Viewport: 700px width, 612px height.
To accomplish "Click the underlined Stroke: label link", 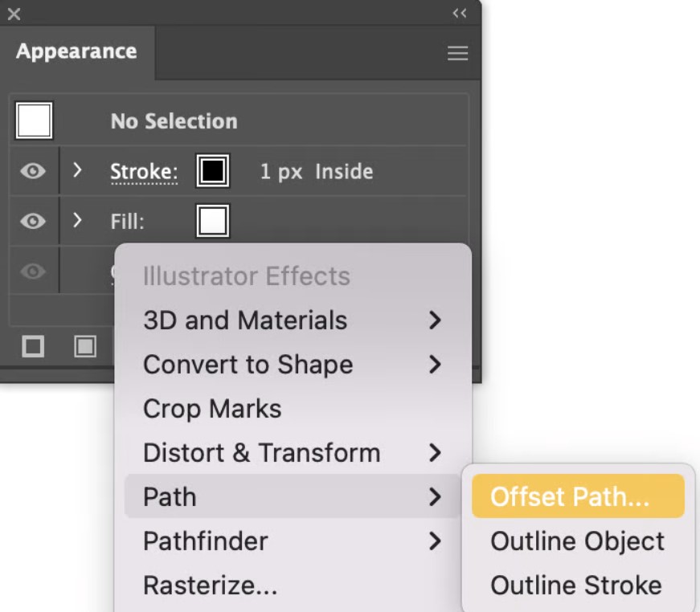I will pos(144,172).
